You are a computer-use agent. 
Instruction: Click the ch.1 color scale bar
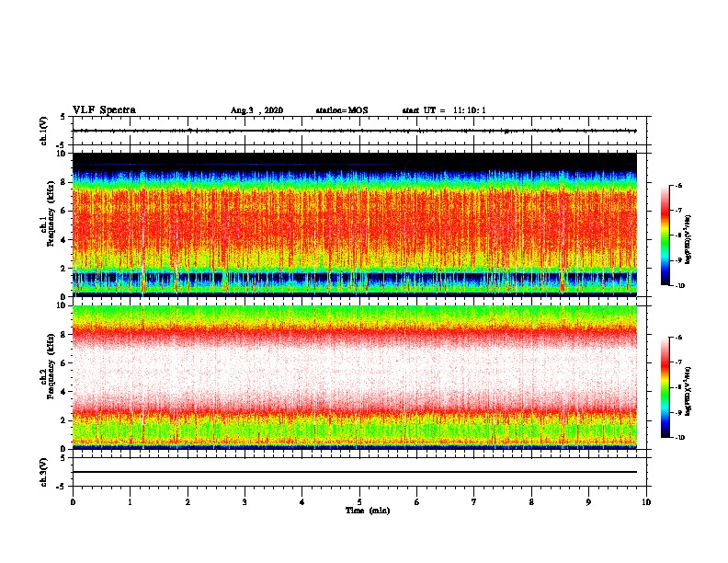[665, 236]
